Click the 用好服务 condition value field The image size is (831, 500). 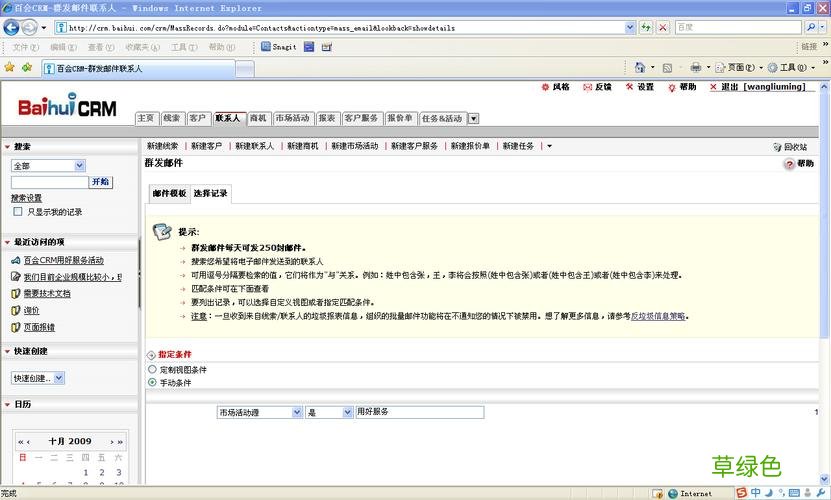pos(419,412)
